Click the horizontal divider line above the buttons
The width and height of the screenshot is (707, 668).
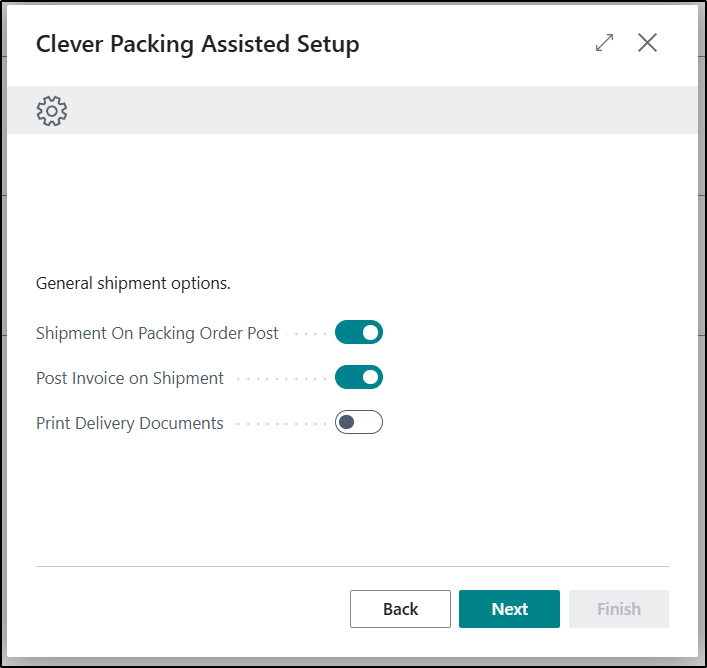point(352,567)
